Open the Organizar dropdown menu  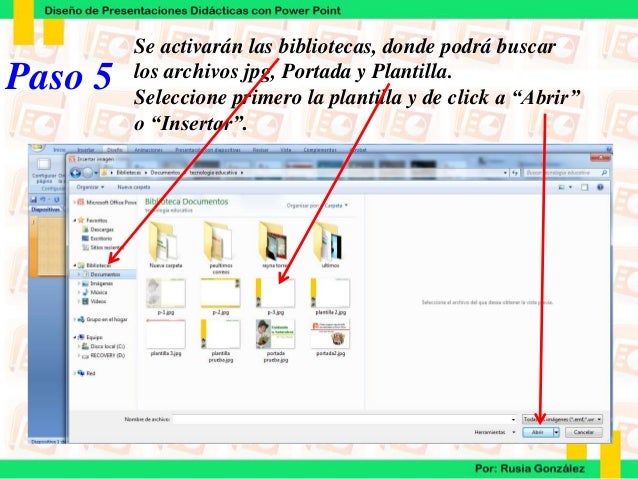pos(90,187)
